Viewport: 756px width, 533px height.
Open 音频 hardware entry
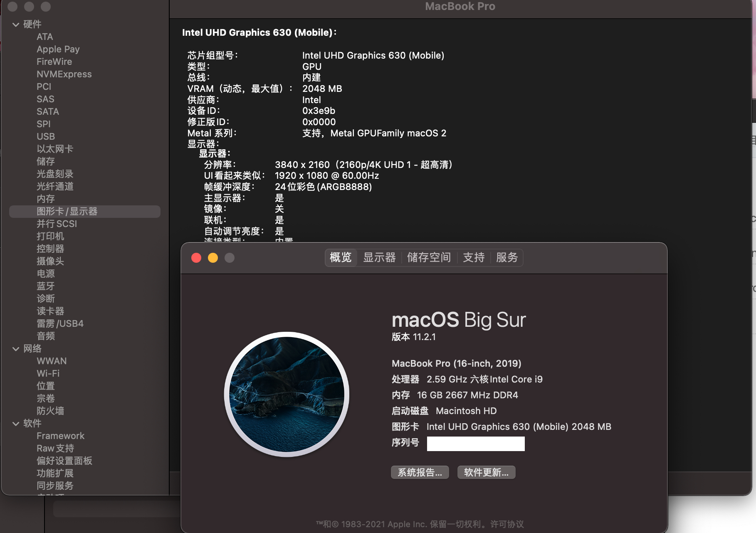46,336
